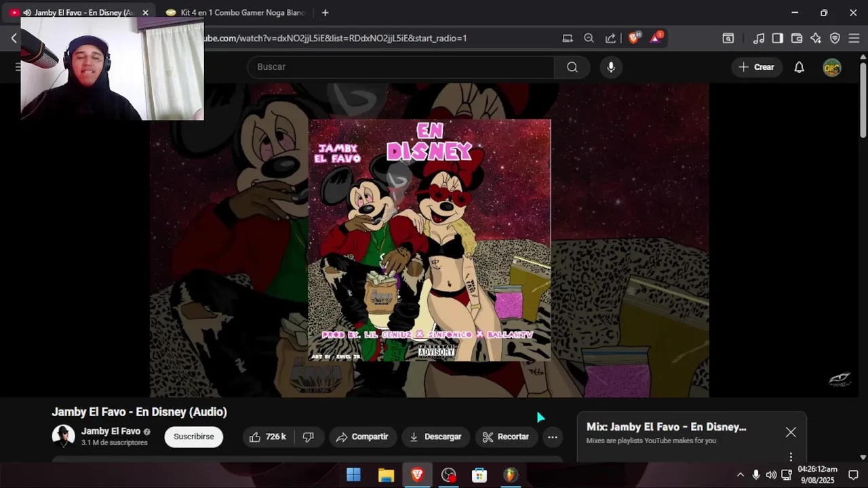This screenshot has width=868, height=488.
Task: Open the volume speaker tray icon
Action: [771, 475]
